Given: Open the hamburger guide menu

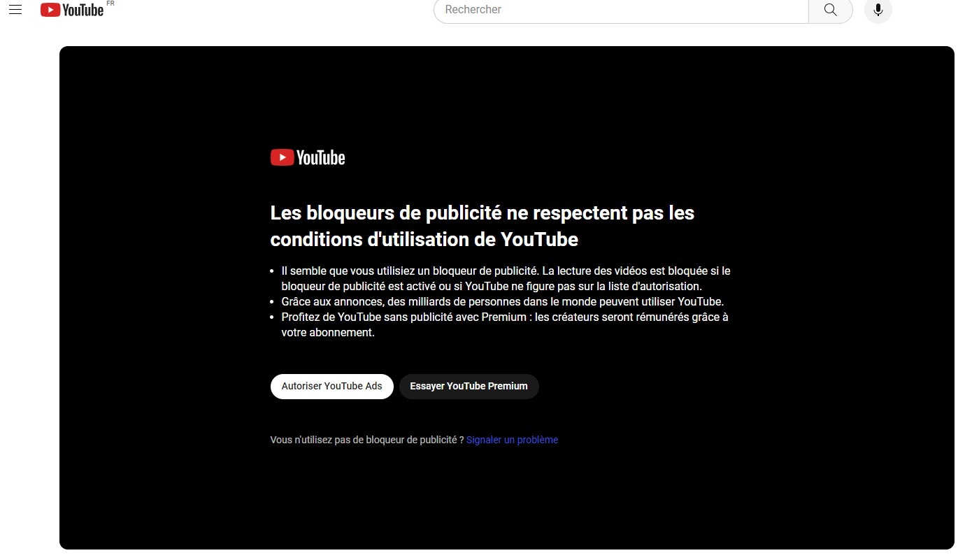Looking at the screenshot, I should [x=15, y=10].
